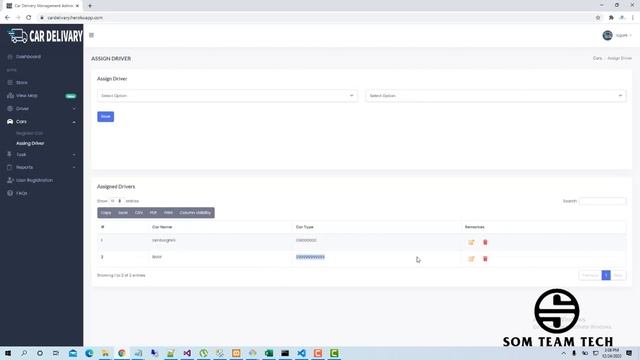Click the Print export button
This screenshot has width=640, height=360.
tap(168, 213)
